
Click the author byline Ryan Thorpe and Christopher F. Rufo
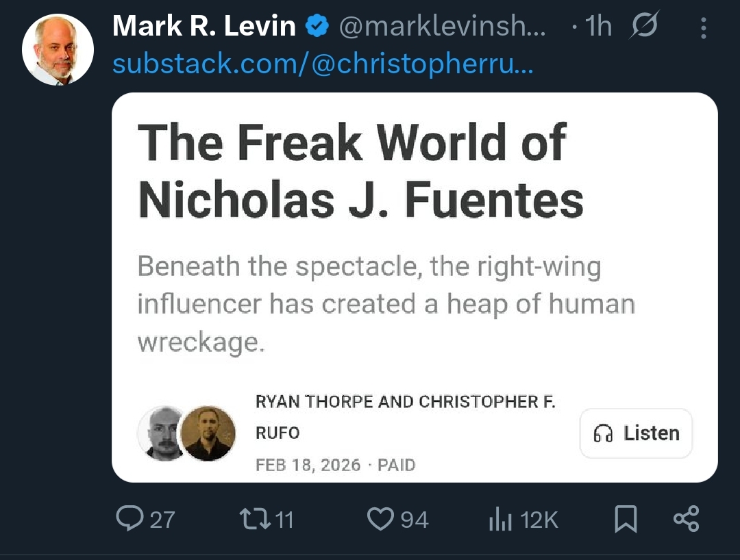(x=405, y=417)
